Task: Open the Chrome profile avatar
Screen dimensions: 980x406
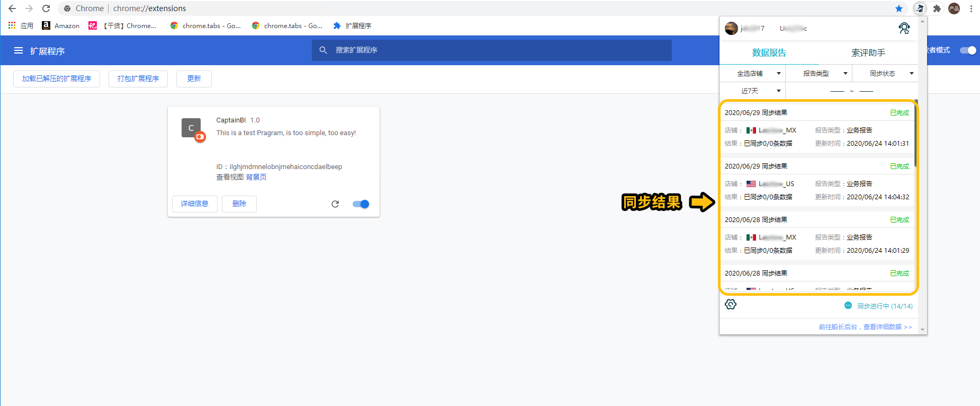Action: (x=954, y=8)
